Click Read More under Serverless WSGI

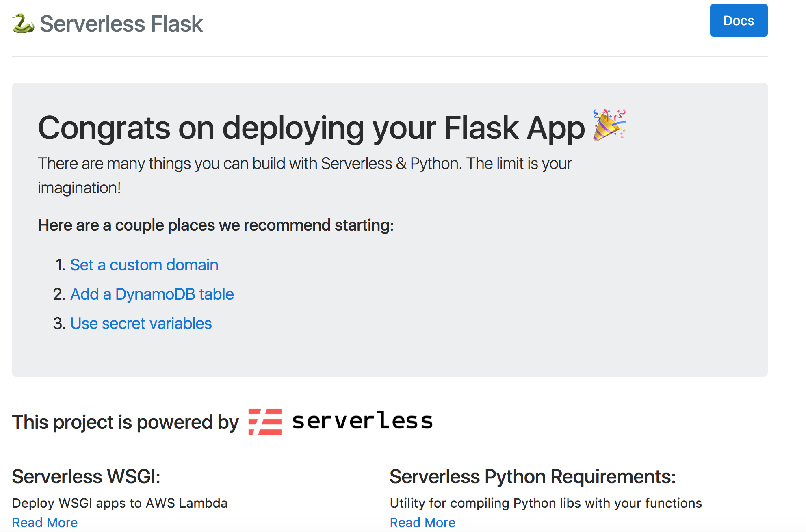click(45, 522)
